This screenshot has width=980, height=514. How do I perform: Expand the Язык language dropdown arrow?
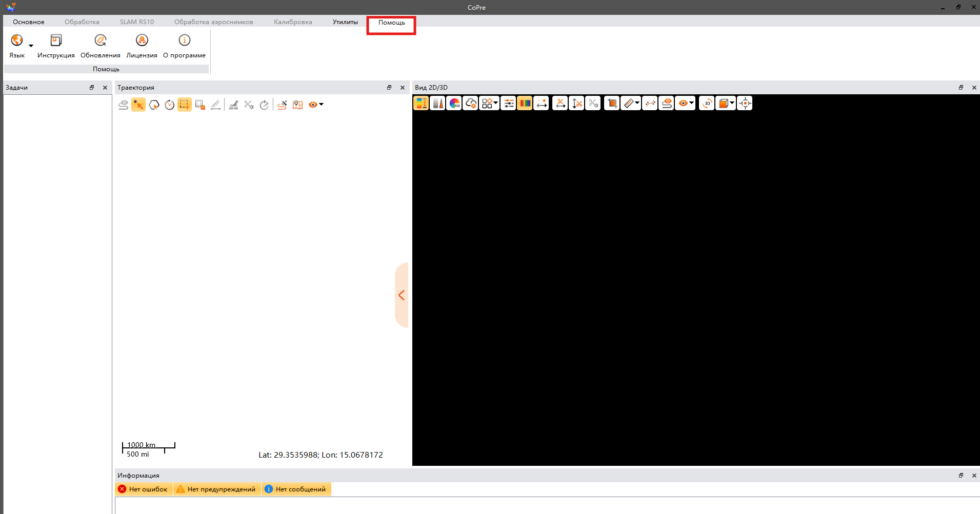point(31,46)
